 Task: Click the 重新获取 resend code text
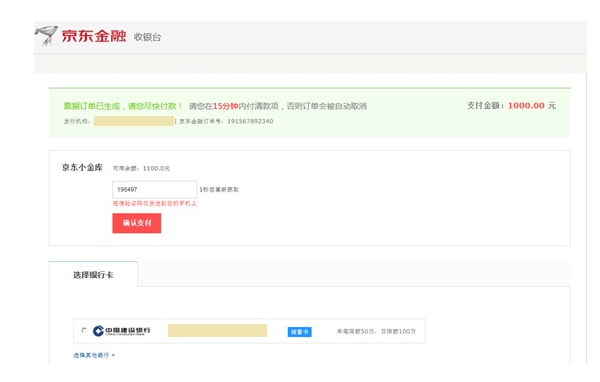click(x=219, y=189)
